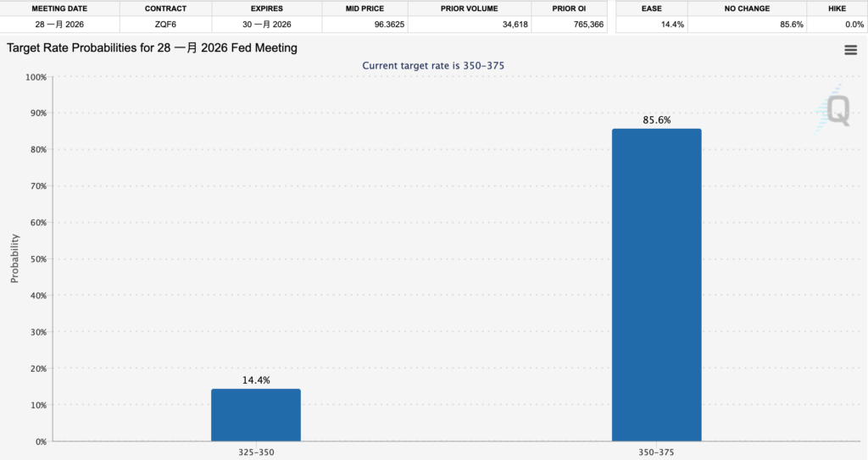Image resolution: width=868 pixels, height=460 pixels.
Task: Click the EXPIRES column header
Action: coord(265,8)
